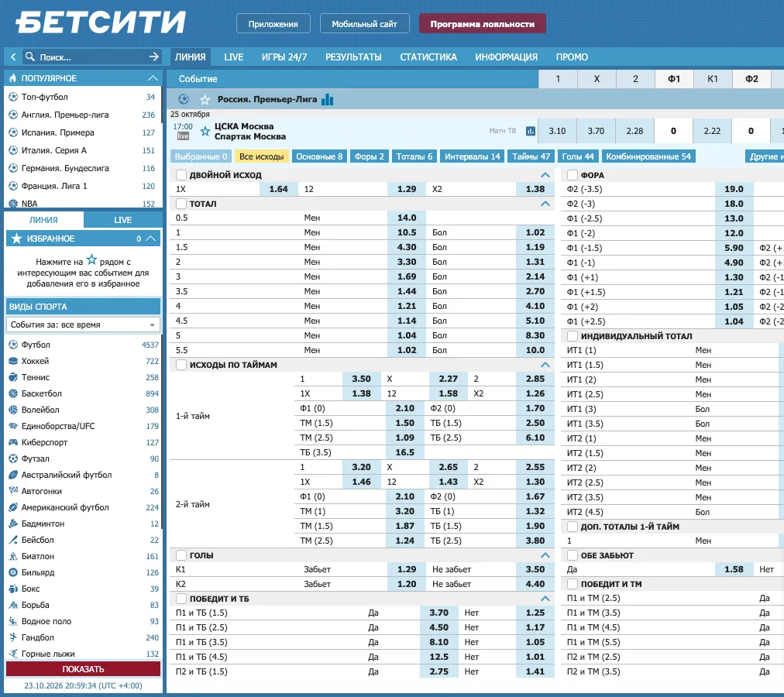The image size is (784, 697).
Task: Click the Биатлон icon
Action: click(x=13, y=556)
